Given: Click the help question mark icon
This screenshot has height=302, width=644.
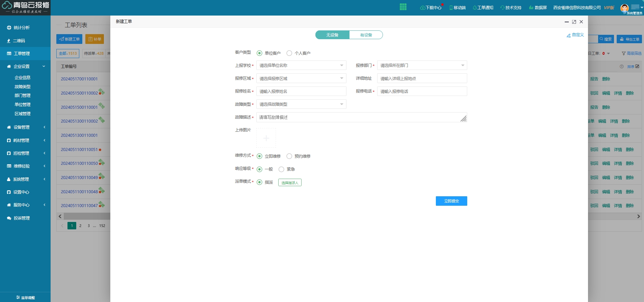Looking at the screenshot, I should [621, 66].
